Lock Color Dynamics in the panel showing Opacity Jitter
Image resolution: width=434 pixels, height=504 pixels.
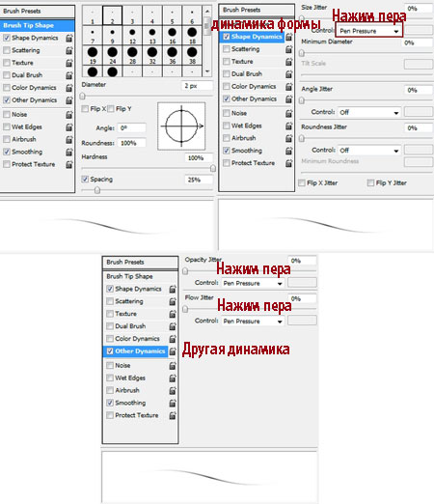[173, 339]
